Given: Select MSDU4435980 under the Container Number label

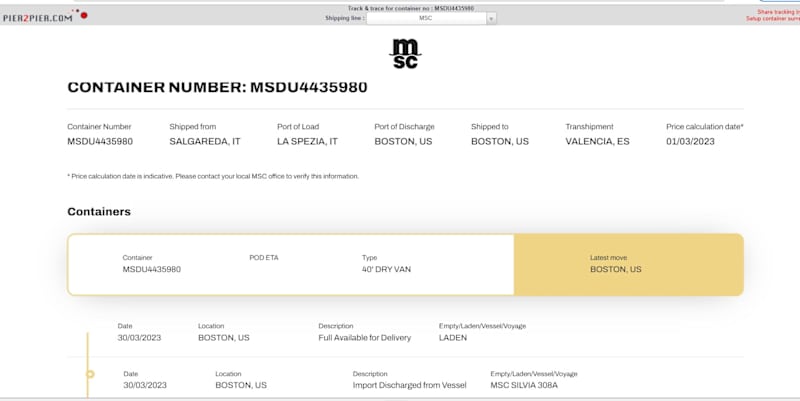Looking at the screenshot, I should click(x=100, y=141).
